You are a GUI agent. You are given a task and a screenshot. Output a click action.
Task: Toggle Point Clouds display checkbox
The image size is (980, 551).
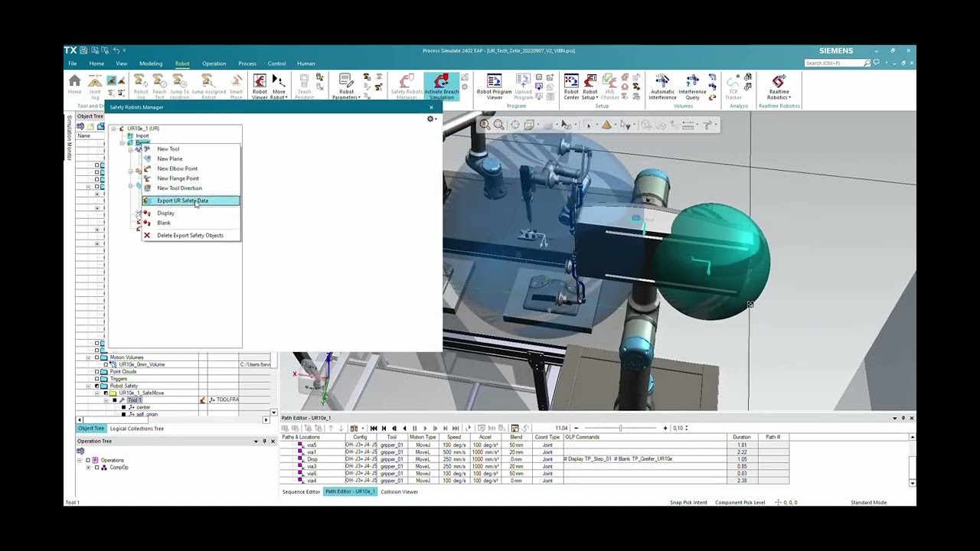[96, 372]
